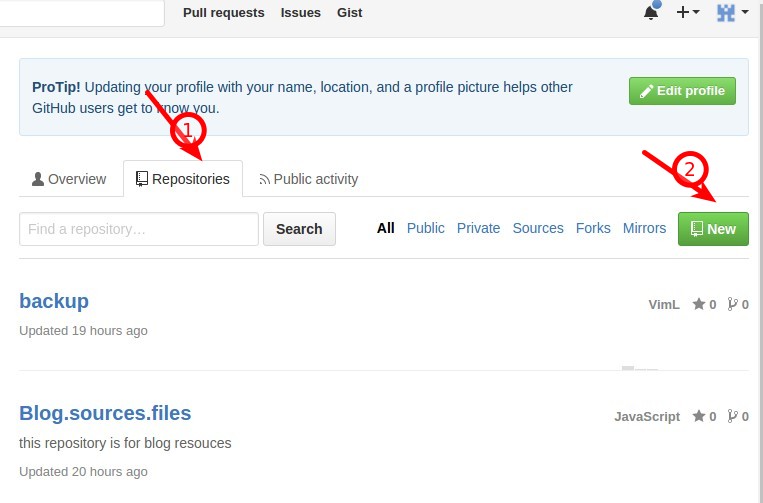Viewport: 763px width, 503px height.
Task: Filter repositories by Private
Action: tap(478, 228)
